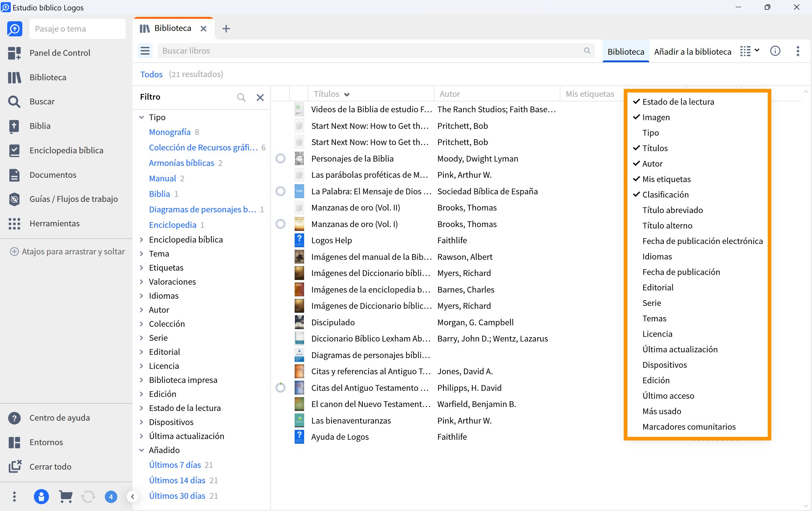The height and width of the screenshot is (511, 812).
Task: Open Entornos layouts icon
Action: pos(14,442)
